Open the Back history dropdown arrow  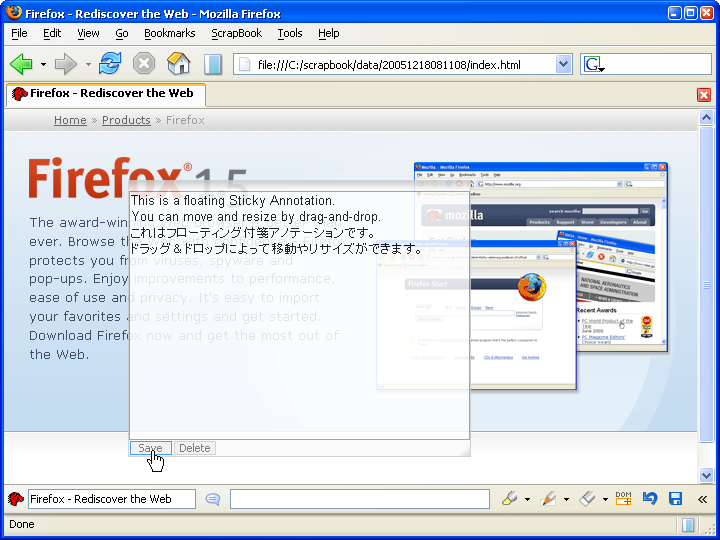(x=43, y=64)
